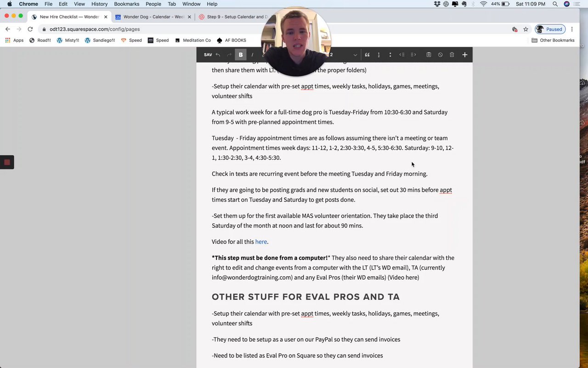Remove formatting with the circle-slash icon
This screenshot has width=588, height=368.
coord(440,55)
